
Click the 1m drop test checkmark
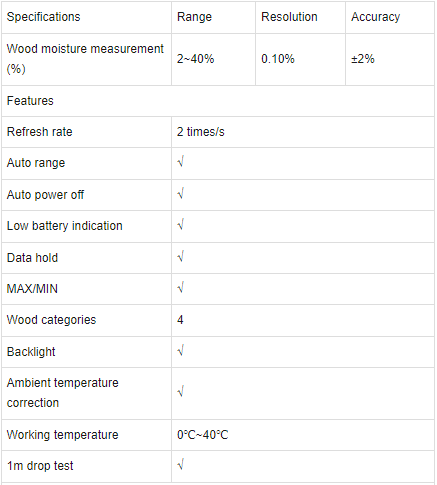[x=181, y=465]
